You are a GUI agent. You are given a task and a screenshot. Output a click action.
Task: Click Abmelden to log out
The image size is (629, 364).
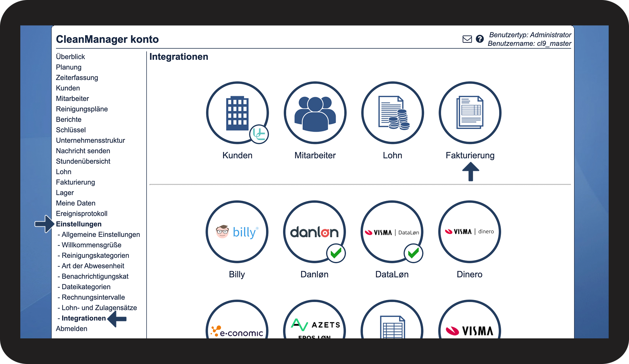[72, 329]
